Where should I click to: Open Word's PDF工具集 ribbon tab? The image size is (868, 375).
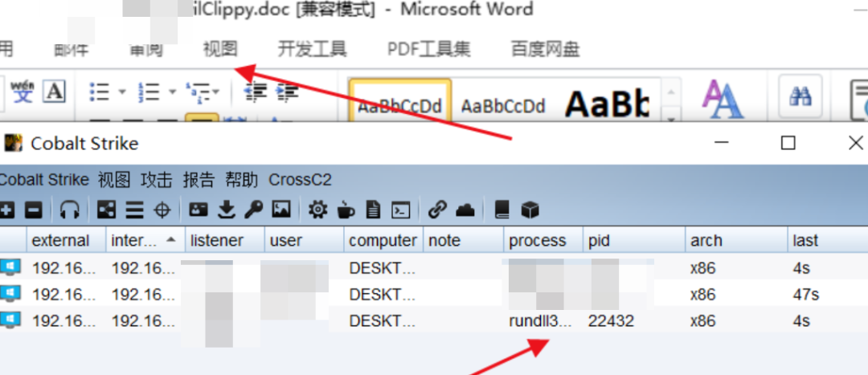click(x=429, y=49)
